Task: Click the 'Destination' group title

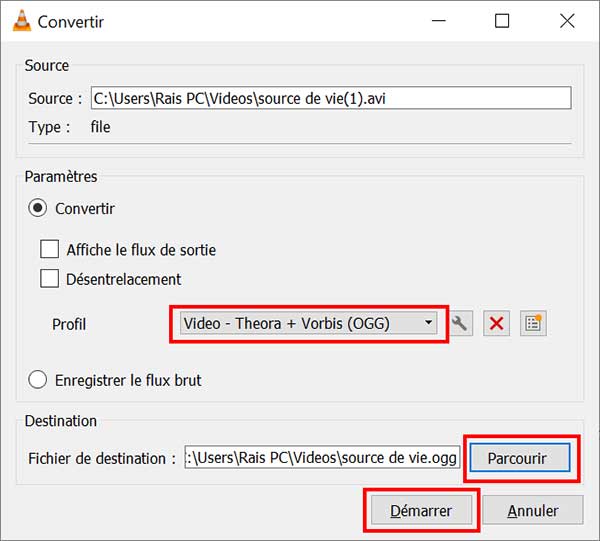Action: (x=61, y=421)
